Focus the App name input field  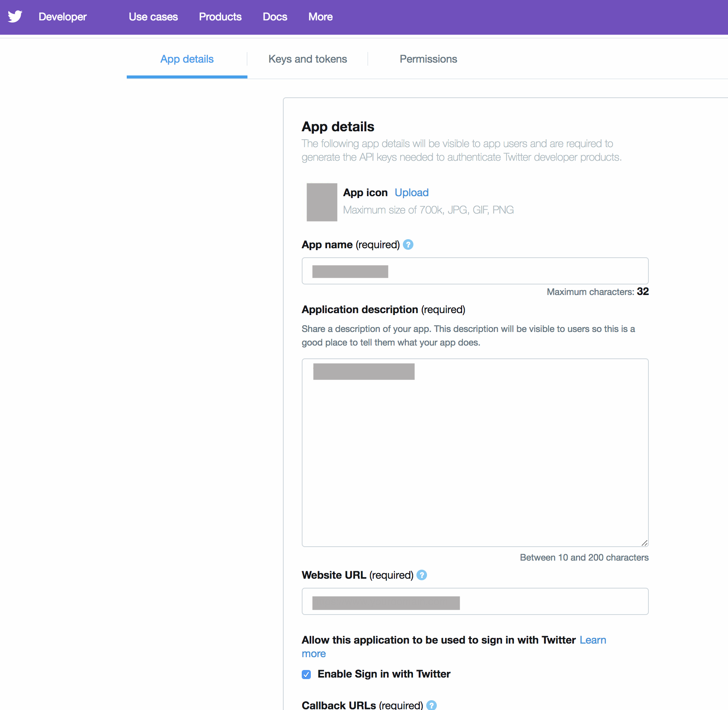click(x=475, y=271)
